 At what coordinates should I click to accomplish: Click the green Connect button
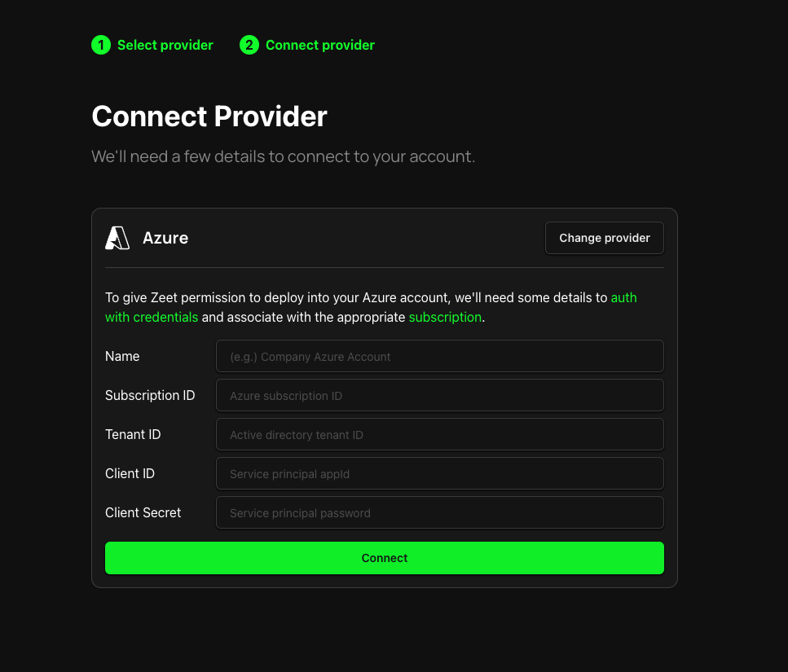tap(385, 558)
